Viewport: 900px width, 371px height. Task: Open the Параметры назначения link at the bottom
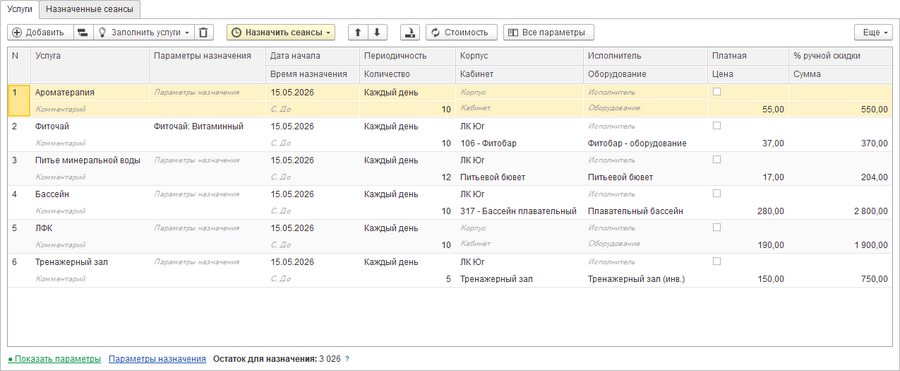157,359
